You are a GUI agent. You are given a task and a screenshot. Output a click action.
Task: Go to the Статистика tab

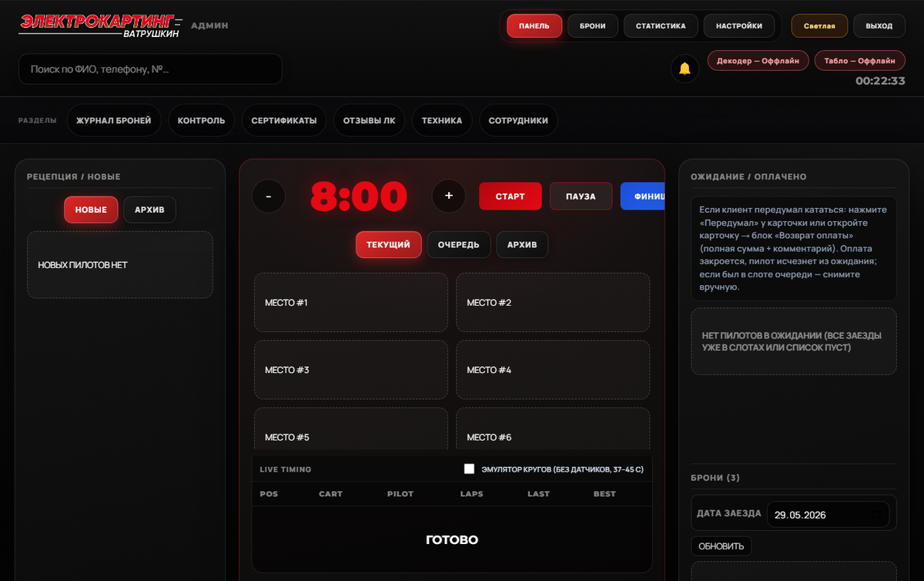661,25
